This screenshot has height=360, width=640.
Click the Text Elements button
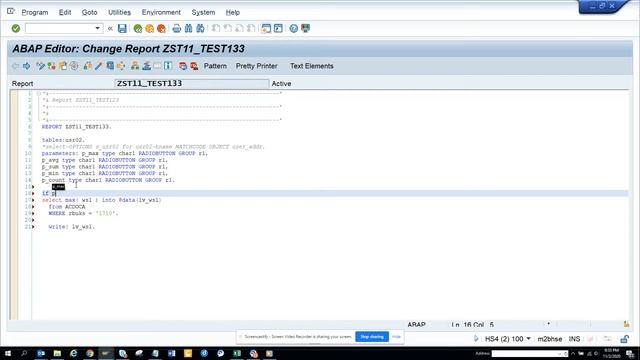pyautogui.click(x=311, y=66)
